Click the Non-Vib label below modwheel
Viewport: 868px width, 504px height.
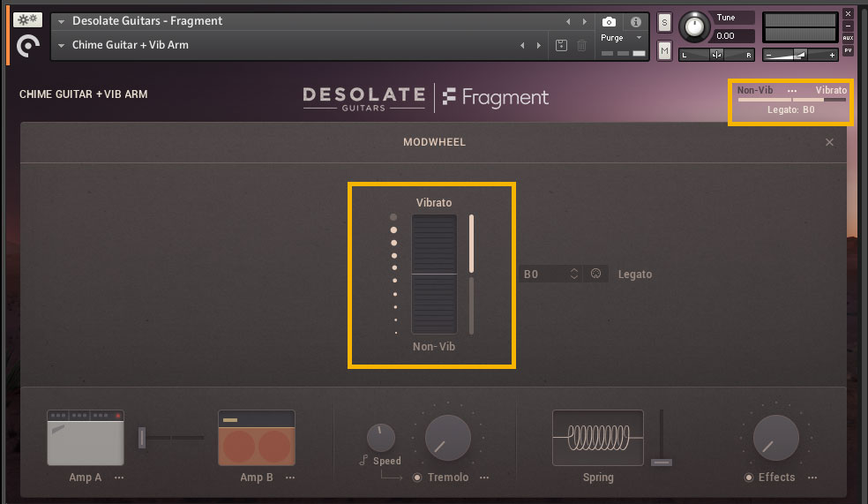(x=434, y=347)
